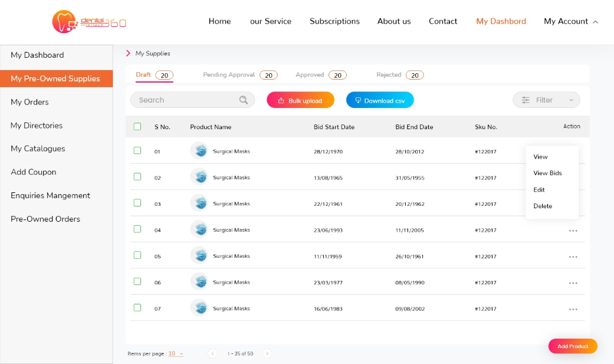Click the breadcrumb arrow before My Supplies

[129, 54]
